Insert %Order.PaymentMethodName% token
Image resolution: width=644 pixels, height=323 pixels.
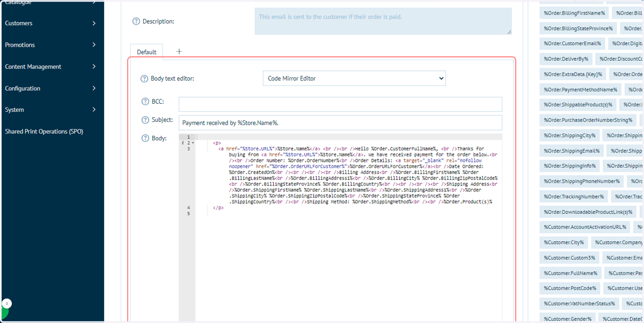tap(580, 90)
